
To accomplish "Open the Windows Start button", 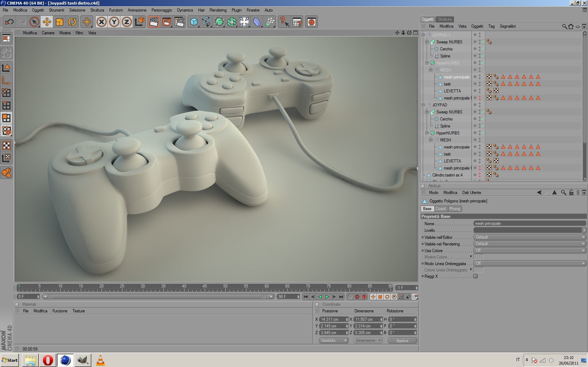I will point(10,360).
